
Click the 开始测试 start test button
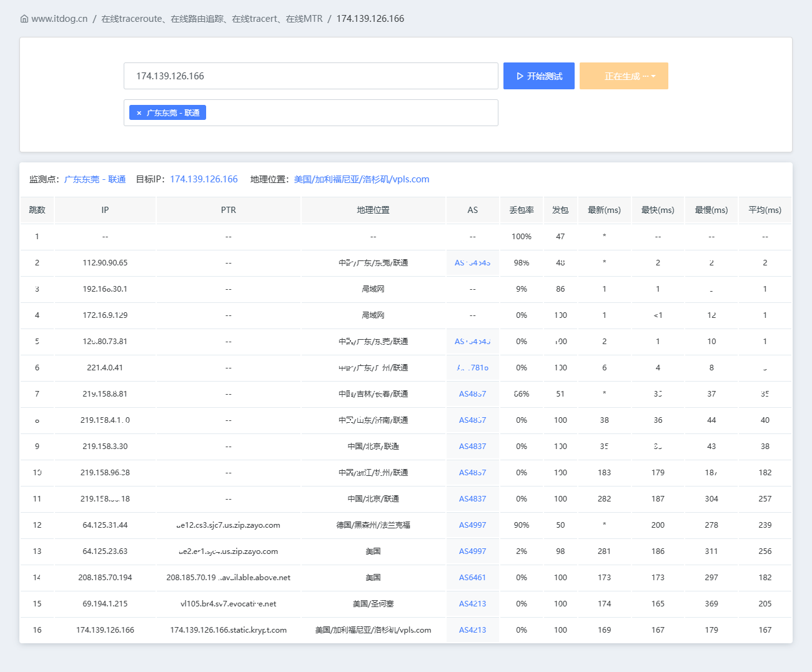[539, 76]
